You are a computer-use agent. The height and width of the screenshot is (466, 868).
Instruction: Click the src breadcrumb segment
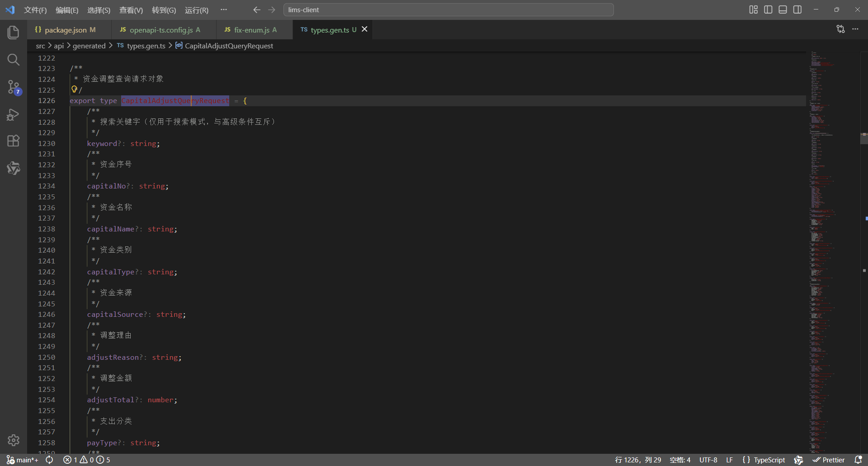tap(40, 46)
